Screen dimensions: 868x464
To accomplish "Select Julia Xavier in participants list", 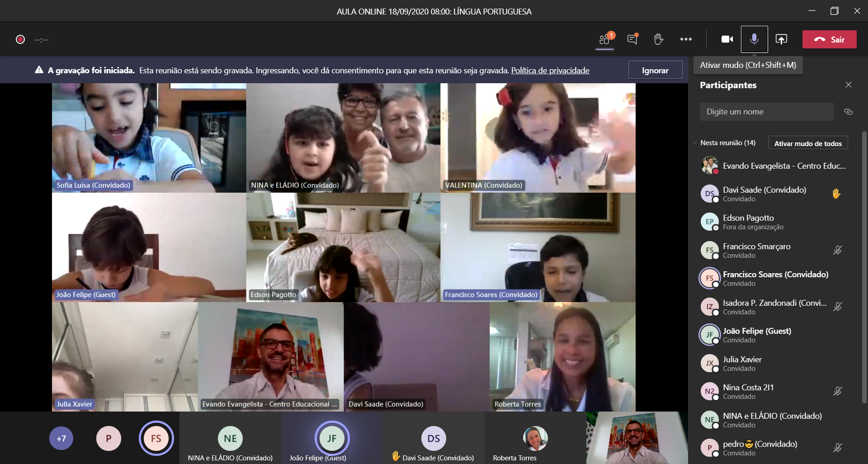I will tap(773, 363).
